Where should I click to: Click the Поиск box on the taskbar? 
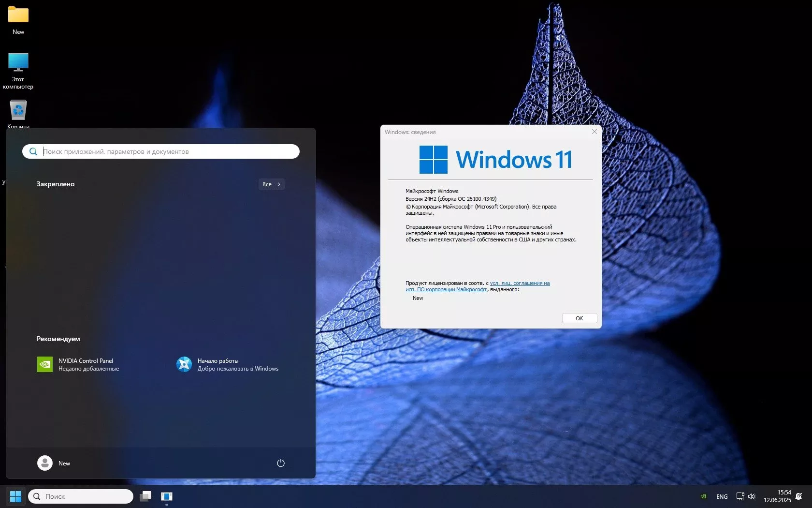point(80,496)
